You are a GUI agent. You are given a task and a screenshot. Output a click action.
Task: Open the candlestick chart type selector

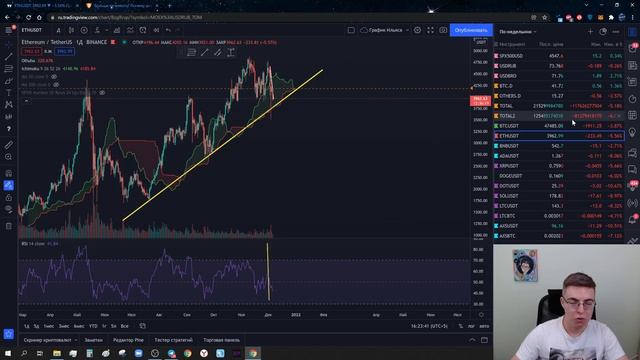pyautogui.click(x=71, y=30)
